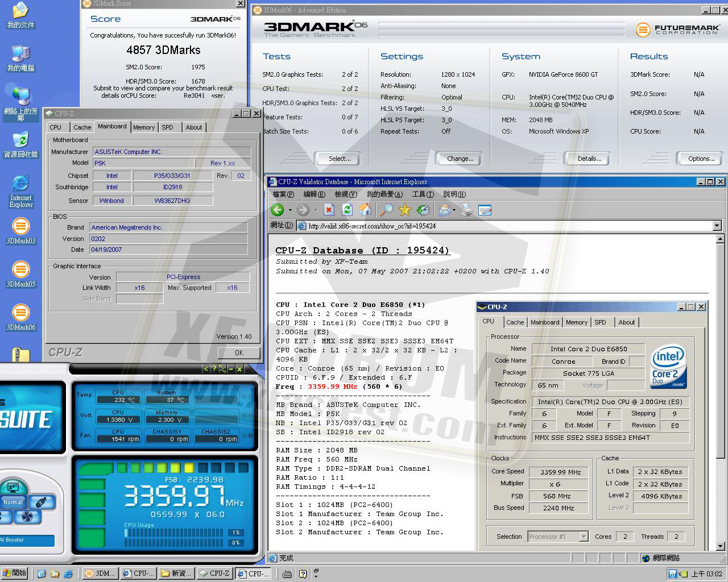Click the fan control icon in AI Suite
Viewport: 728px width, 582px height.
27,517
